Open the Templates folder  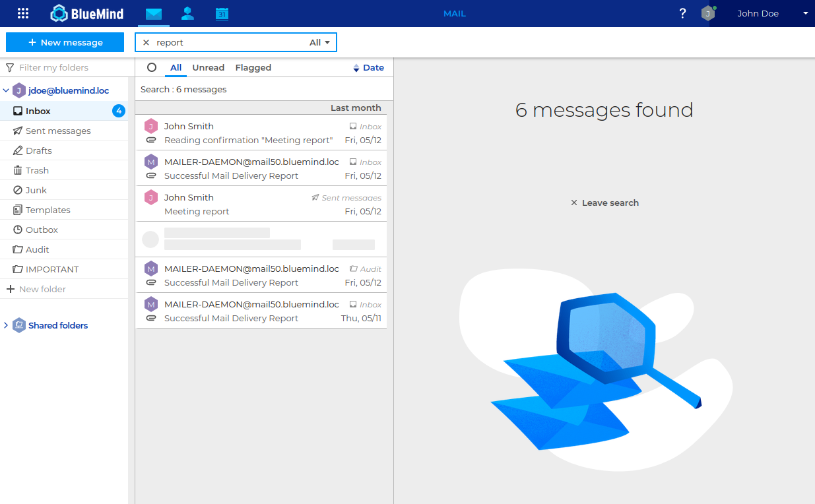pyautogui.click(x=64, y=210)
